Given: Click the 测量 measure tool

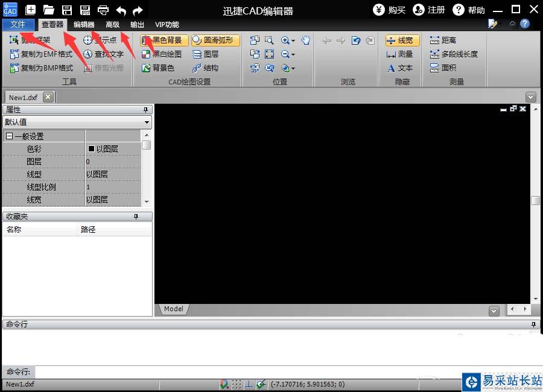Looking at the screenshot, I should point(399,54).
